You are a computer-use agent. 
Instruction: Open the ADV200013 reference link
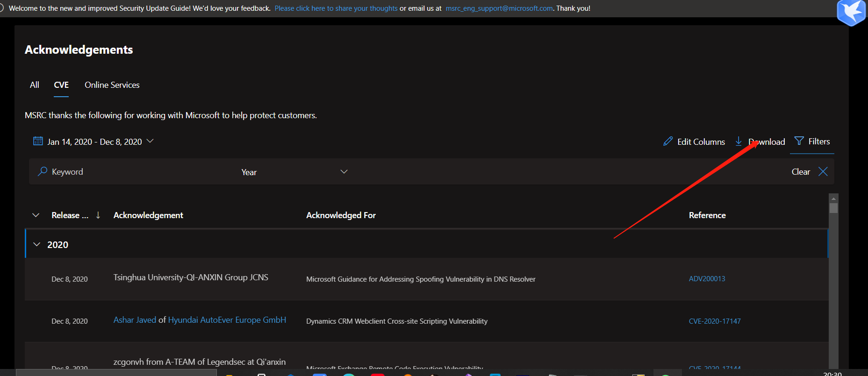tap(707, 279)
